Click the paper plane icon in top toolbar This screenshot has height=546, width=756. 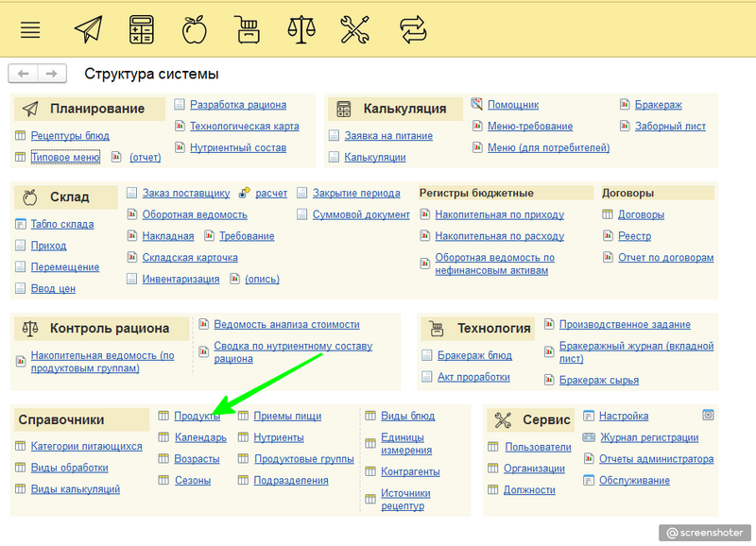(x=88, y=29)
